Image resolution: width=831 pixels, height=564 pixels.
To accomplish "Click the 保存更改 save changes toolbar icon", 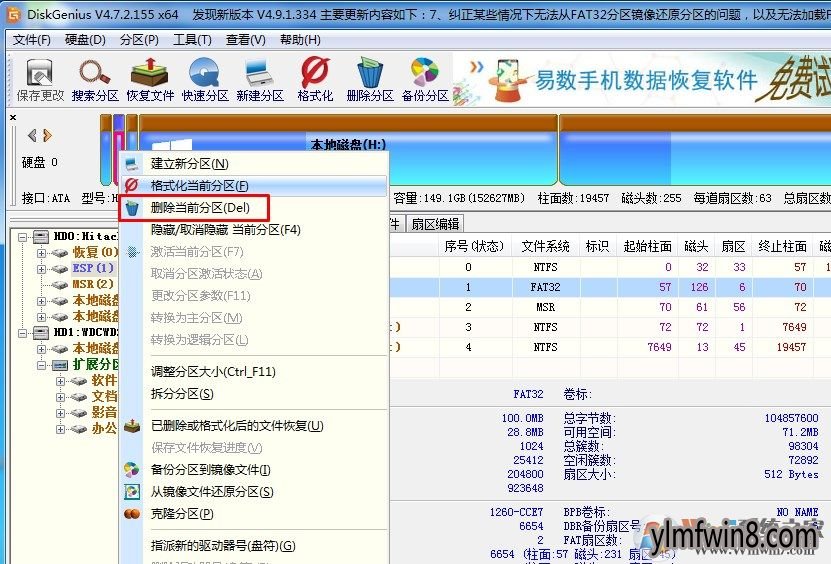I will (x=40, y=78).
